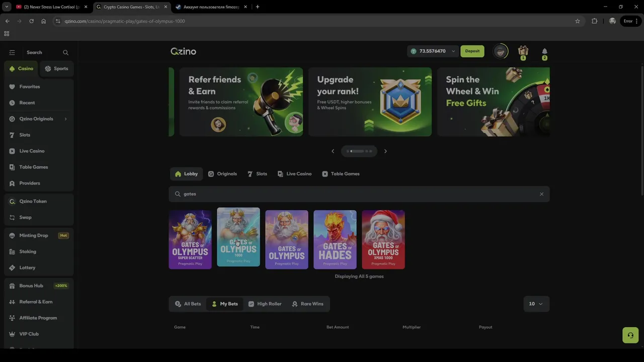Switch to the Never Stress Low Cortisol tab
This screenshot has height=362, width=644.
tap(52, 7)
